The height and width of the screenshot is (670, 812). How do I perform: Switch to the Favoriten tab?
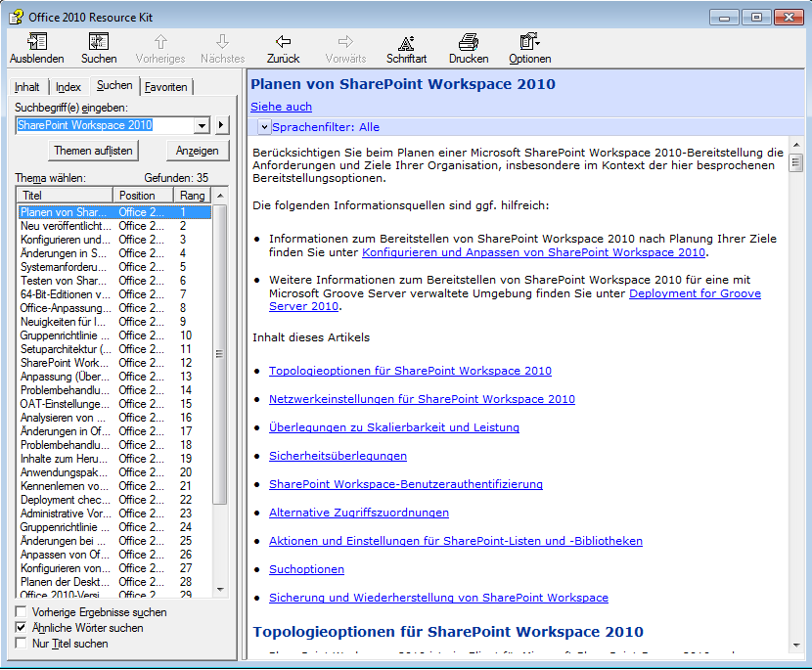[x=165, y=87]
